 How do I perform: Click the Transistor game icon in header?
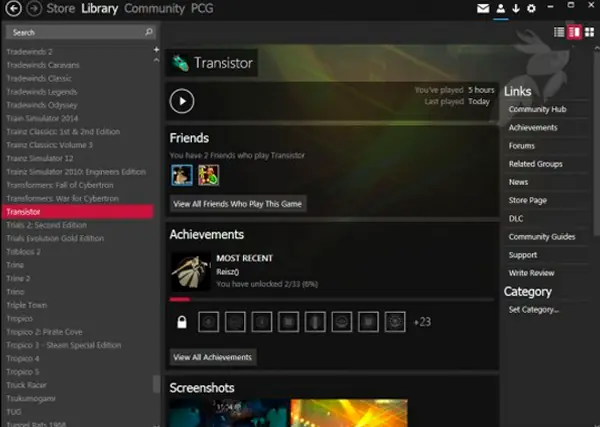[x=180, y=63]
